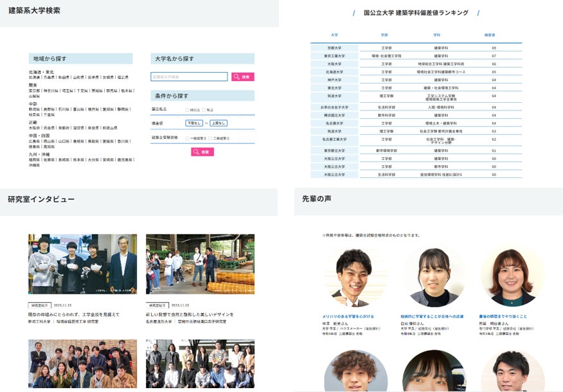Image resolution: width=563 pixels, height=392 pixels.
Task: Click the 東京都立大学 ranking row
Action: click(416, 151)
